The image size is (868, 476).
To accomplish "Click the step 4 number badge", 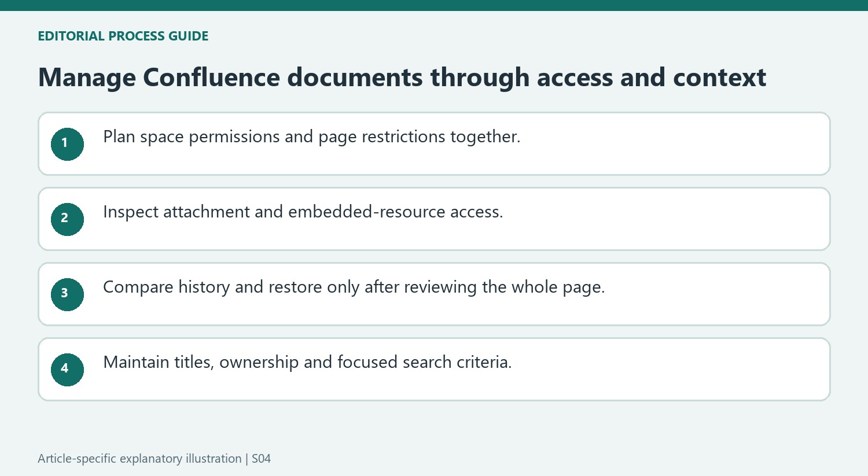I will [x=67, y=370].
